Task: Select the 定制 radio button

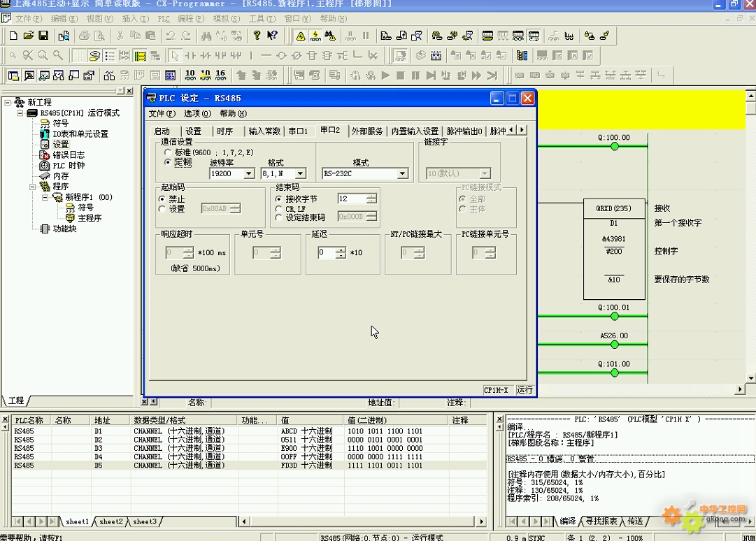Action: 168,162
